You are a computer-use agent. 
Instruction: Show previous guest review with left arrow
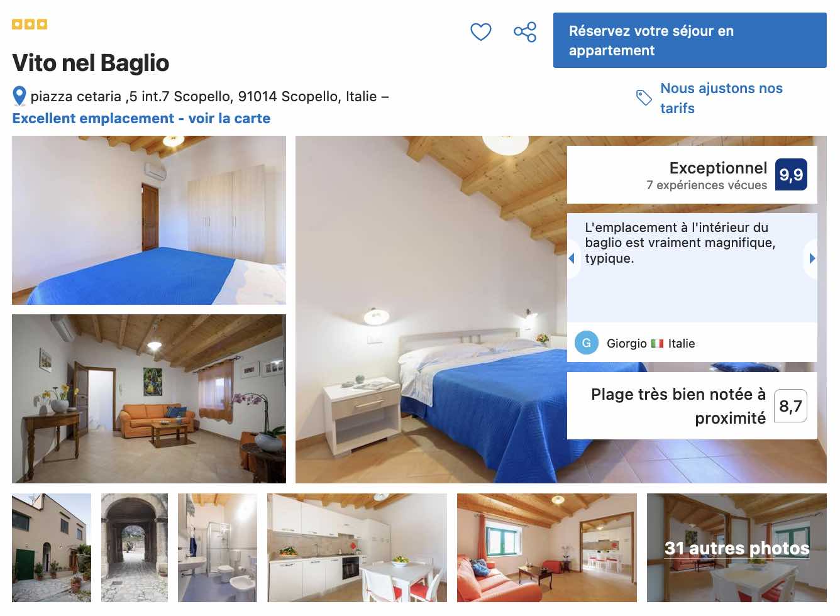[572, 258]
